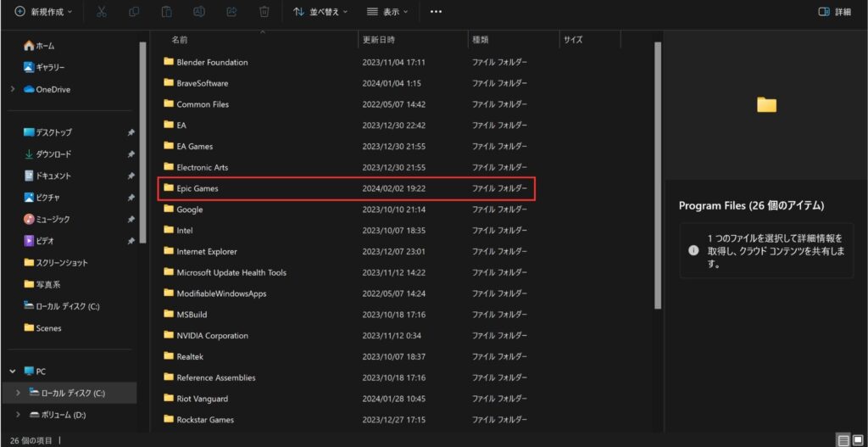Open the 表示 view dropdown
The height and width of the screenshot is (447, 868).
387,12
